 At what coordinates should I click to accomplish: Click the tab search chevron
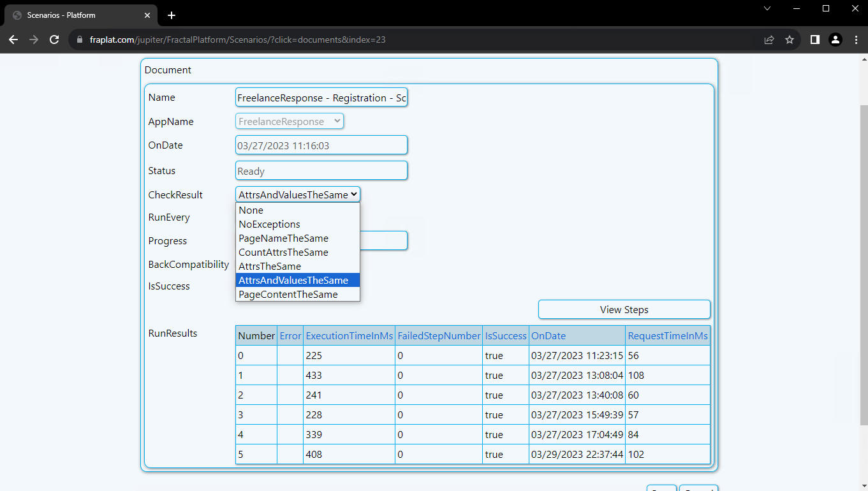coord(767,9)
